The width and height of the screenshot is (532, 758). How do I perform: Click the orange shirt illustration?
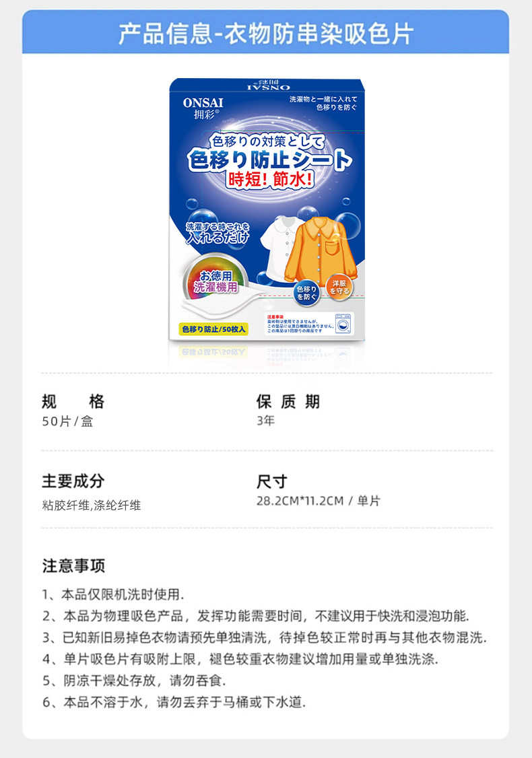click(321, 251)
